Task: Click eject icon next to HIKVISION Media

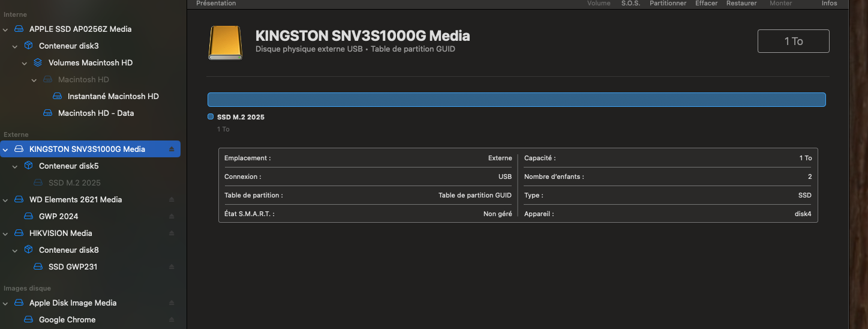Action: tap(172, 233)
